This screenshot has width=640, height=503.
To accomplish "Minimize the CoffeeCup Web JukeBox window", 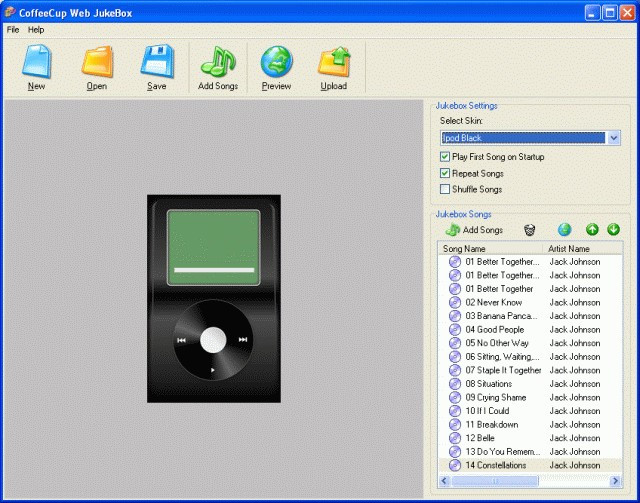I will [592, 13].
